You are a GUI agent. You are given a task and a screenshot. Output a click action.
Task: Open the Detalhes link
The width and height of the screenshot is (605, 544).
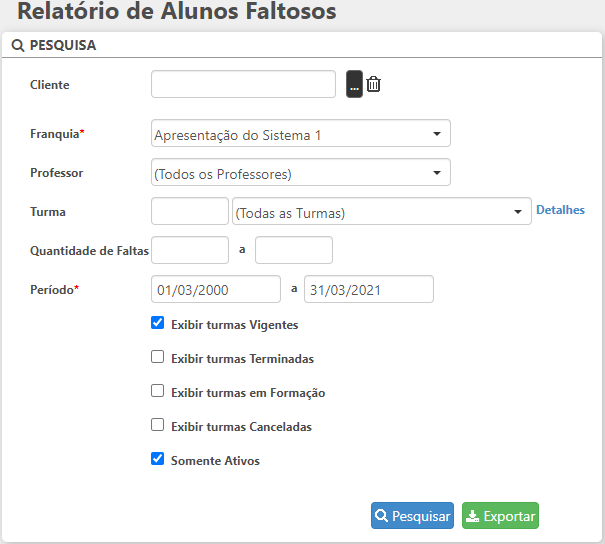coord(560,210)
